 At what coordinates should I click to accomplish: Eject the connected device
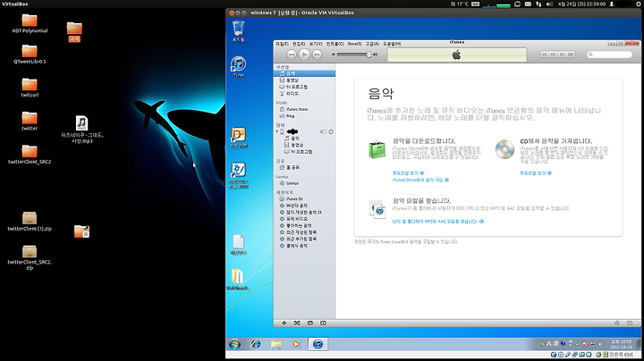331,131
